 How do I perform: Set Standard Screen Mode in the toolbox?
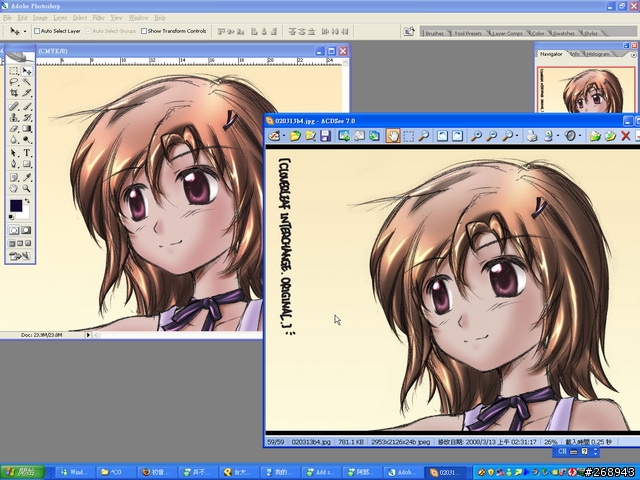point(12,244)
